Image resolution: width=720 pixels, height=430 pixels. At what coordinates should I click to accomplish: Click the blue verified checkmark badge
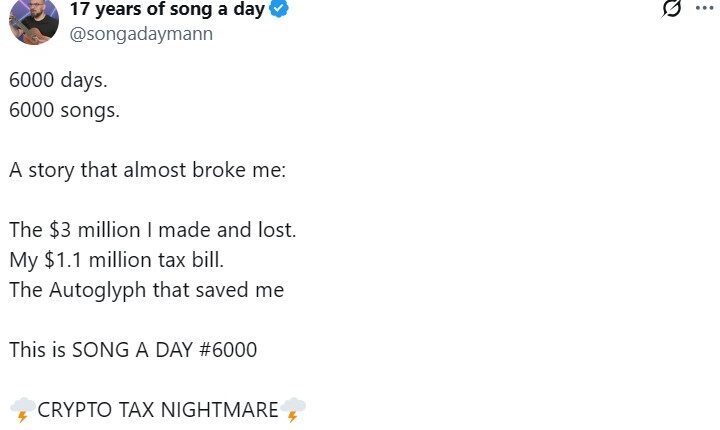[280, 11]
